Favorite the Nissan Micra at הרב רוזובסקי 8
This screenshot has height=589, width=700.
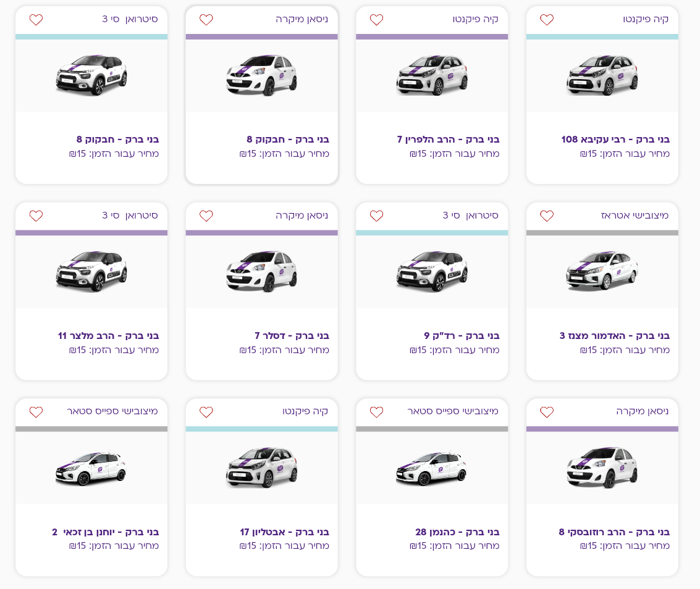547,412
